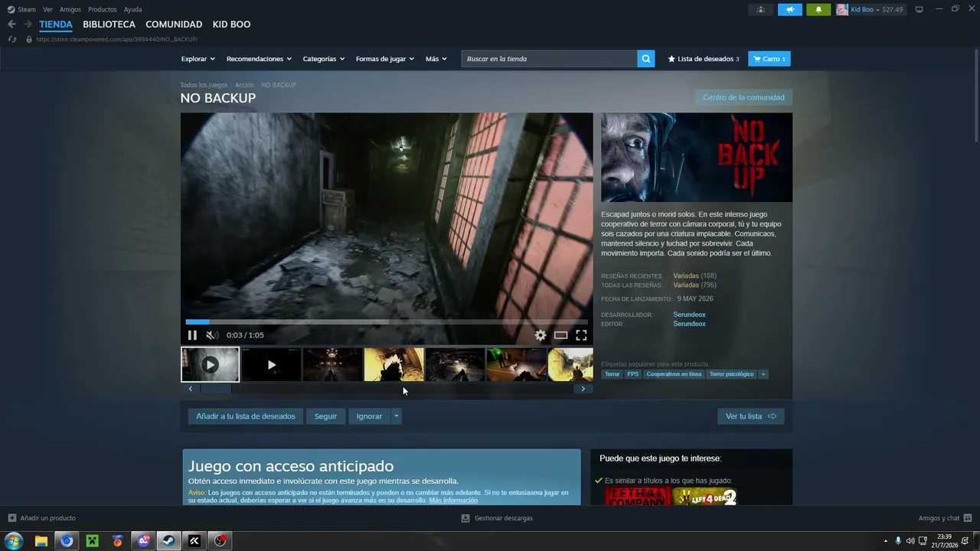Image resolution: width=980 pixels, height=551 pixels.
Task: Open the Serundeox developer link
Action: pyautogui.click(x=689, y=315)
